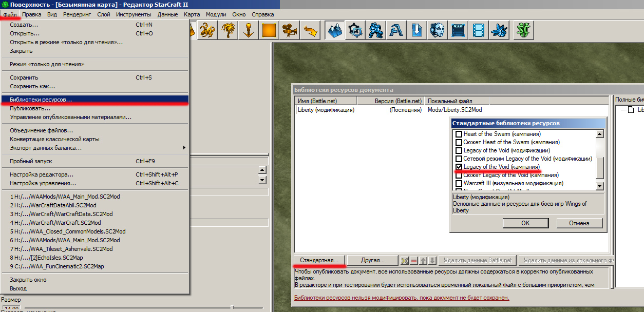
Task: Open the blue panel module icon before the film strip
Action: pos(458,31)
